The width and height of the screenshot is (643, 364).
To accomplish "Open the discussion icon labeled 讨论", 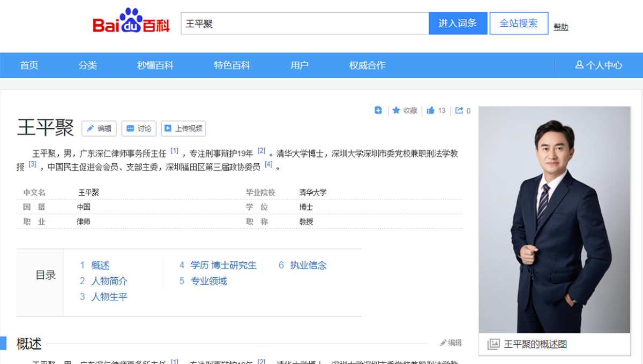I will (139, 128).
